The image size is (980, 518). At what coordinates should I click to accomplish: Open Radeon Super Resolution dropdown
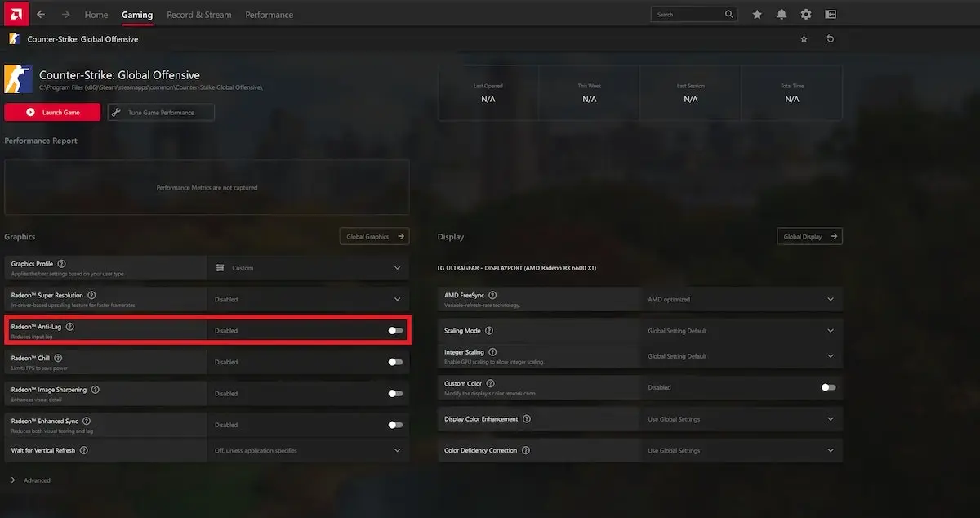click(x=309, y=299)
